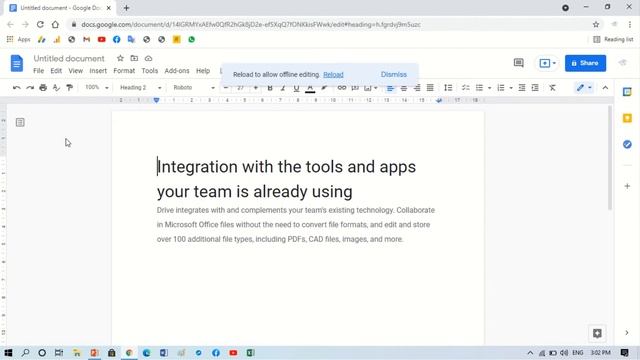The width and height of the screenshot is (640, 360).
Task: Justify the text
Action: pyautogui.click(x=430, y=88)
